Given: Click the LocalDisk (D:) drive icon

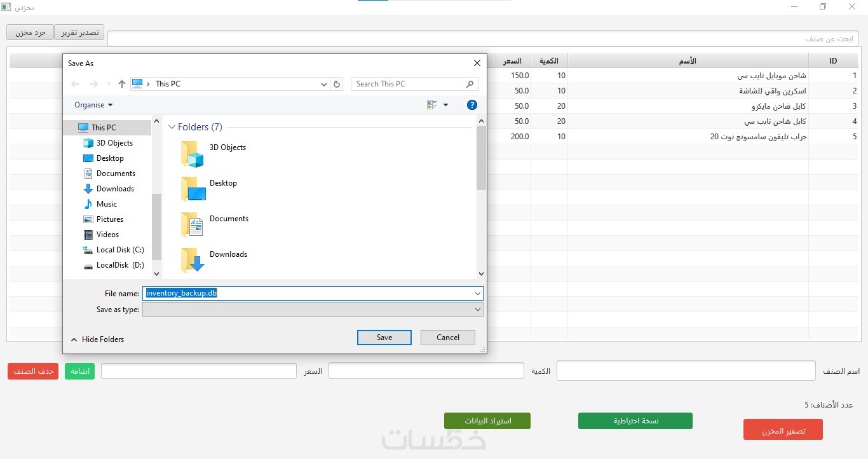Looking at the screenshot, I should tap(88, 265).
